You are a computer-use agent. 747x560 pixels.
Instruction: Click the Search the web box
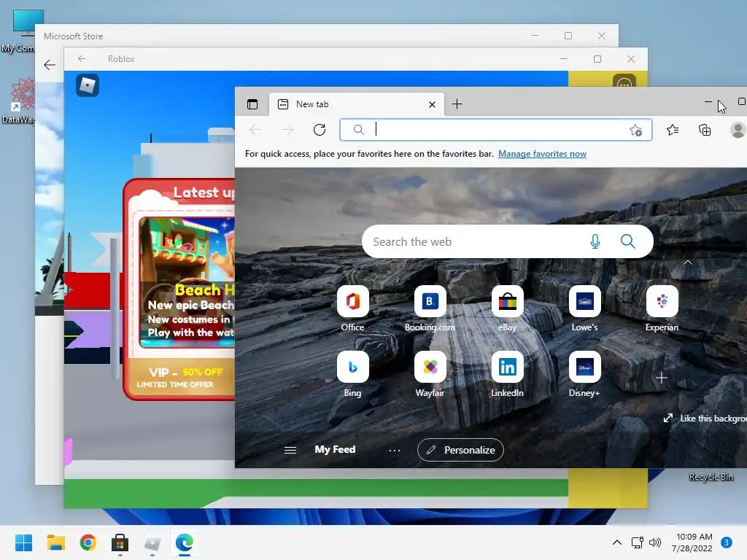(508, 241)
